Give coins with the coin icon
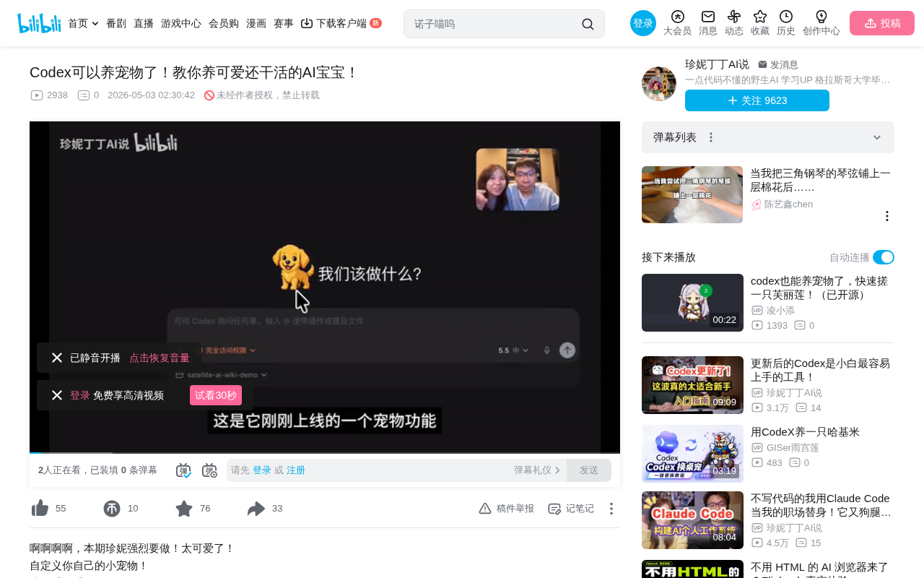This screenshot has height=578, width=924. 112,509
